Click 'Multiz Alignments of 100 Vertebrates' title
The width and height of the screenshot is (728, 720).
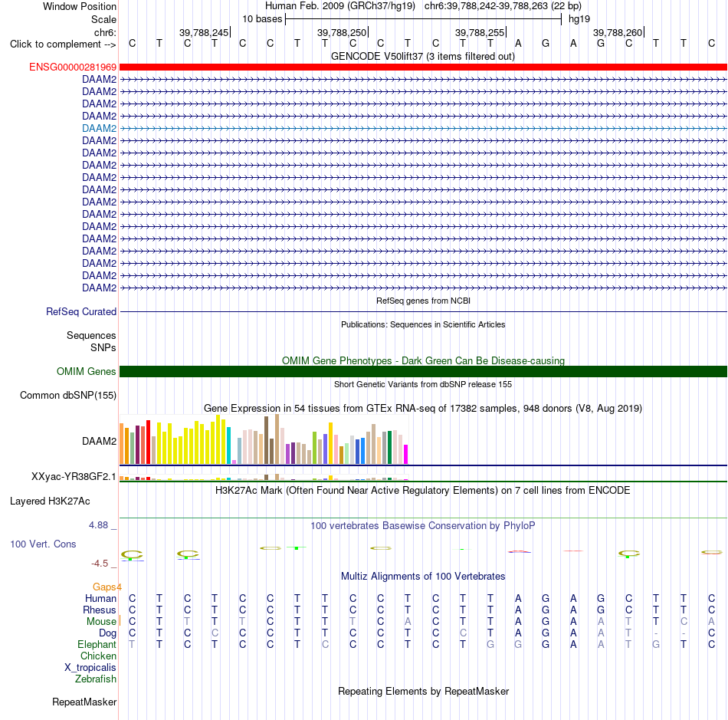[x=423, y=577]
